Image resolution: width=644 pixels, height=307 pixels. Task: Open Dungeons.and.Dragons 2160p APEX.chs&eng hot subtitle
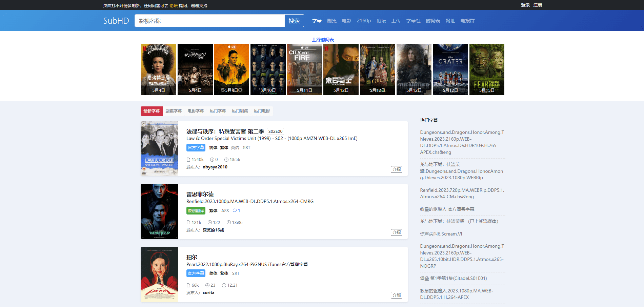pyautogui.click(x=462, y=142)
